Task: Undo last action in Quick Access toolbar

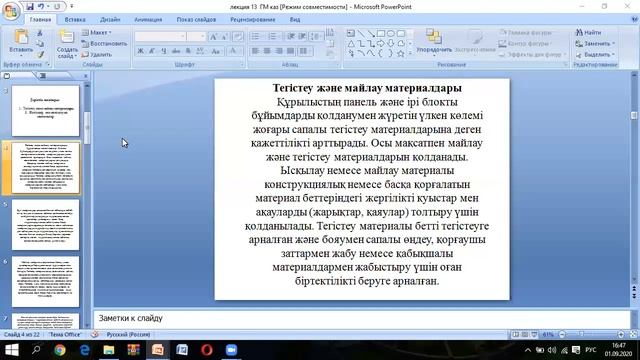Action: (41, 7)
